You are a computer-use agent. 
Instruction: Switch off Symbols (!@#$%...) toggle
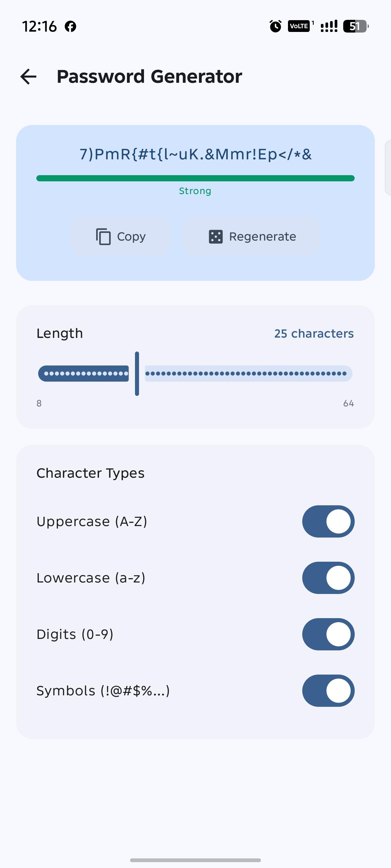pos(328,691)
